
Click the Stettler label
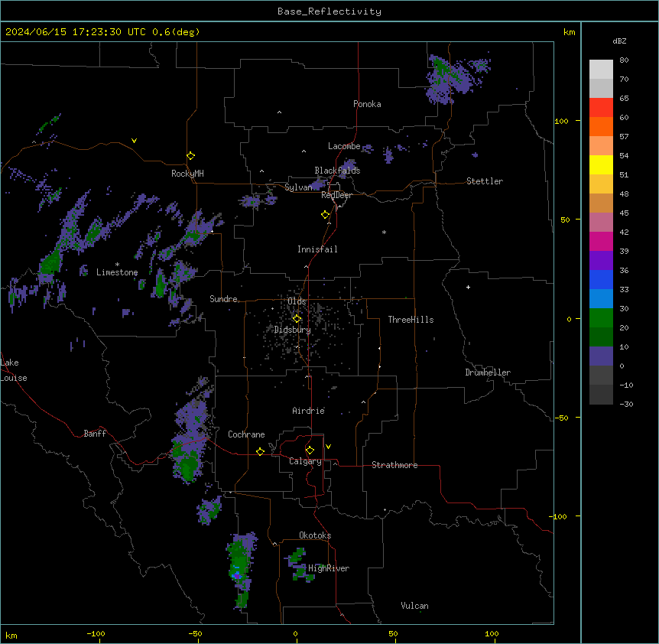(x=485, y=181)
